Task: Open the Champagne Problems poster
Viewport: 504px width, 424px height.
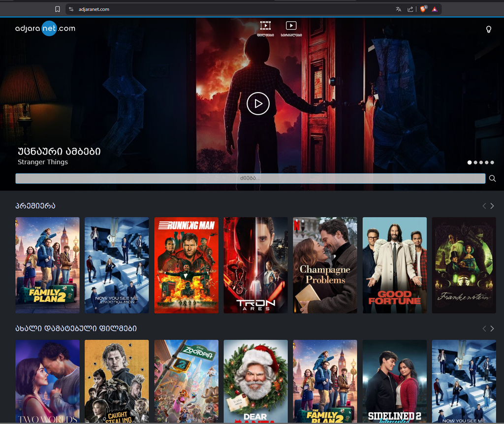Action: [x=325, y=265]
